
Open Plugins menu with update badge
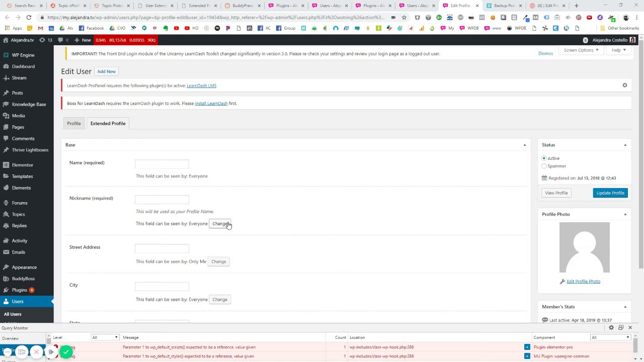coord(20,290)
